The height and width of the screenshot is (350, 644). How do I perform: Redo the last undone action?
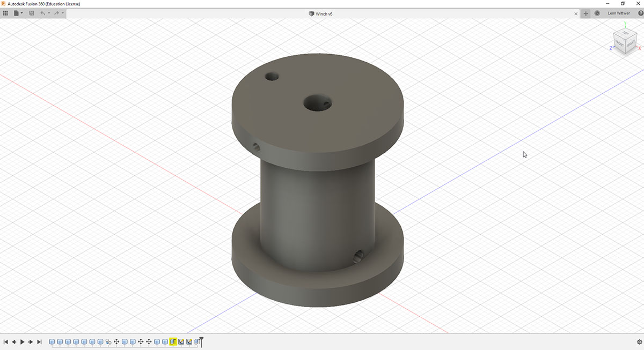56,13
